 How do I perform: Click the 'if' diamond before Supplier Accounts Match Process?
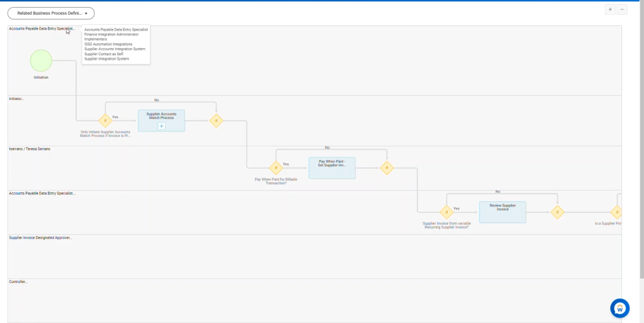[105, 121]
